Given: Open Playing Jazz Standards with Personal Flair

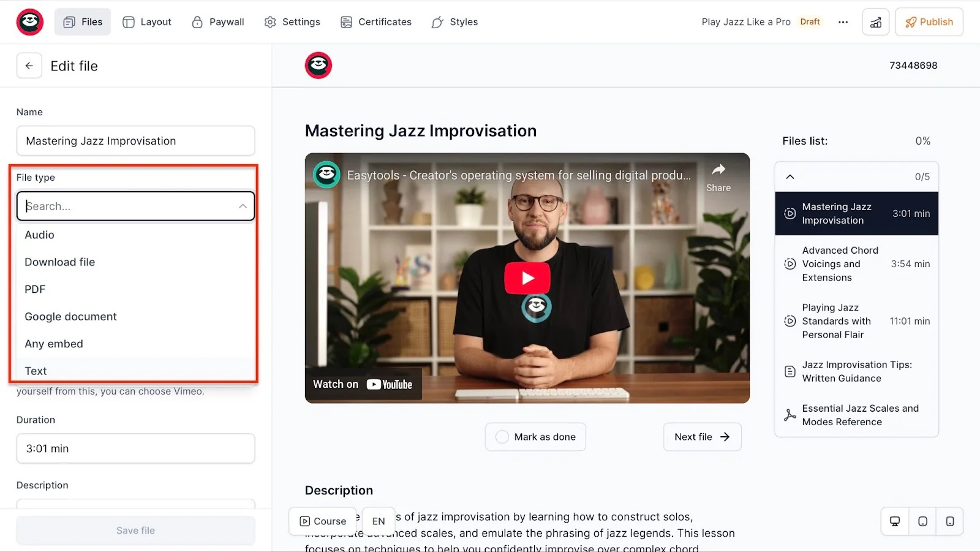Looking at the screenshot, I should 857,321.
